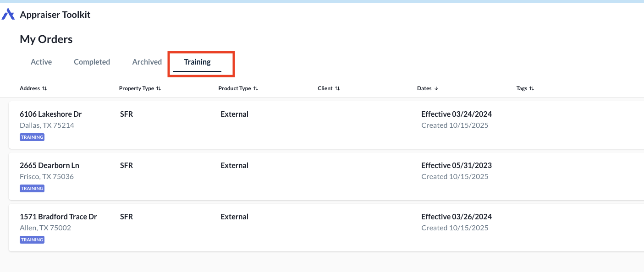Open the Completed orders tab
The height and width of the screenshot is (272, 644).
click(92, 62)
